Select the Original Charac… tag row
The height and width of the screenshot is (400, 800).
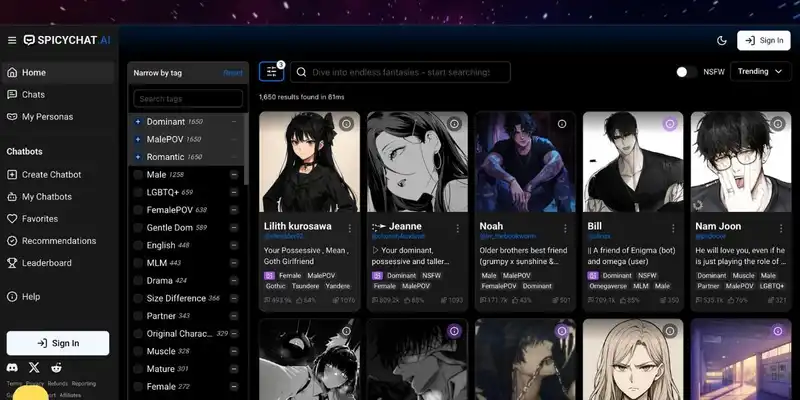click(x=186, y=334)
